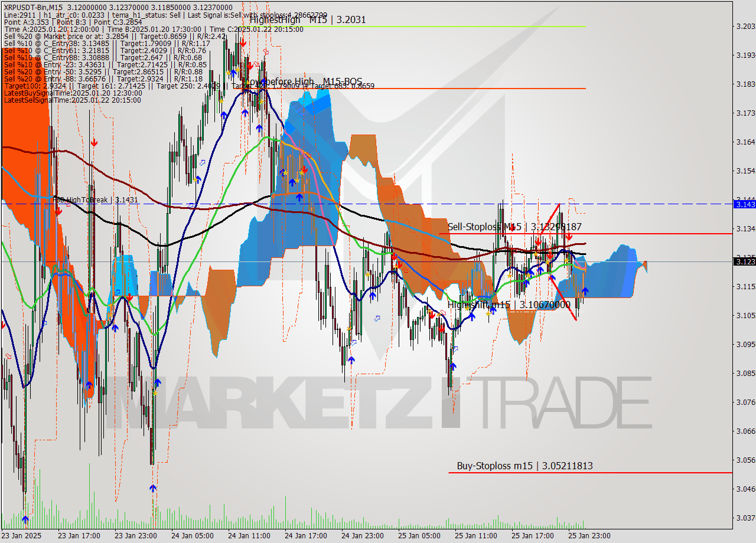Click the LatestBuySignalTime text line
Screen dimensions: 756x543
73,93
